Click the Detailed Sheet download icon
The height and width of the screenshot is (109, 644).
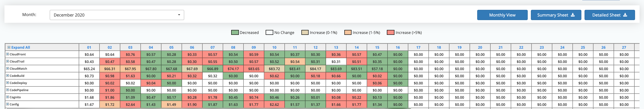pos(625,15)
